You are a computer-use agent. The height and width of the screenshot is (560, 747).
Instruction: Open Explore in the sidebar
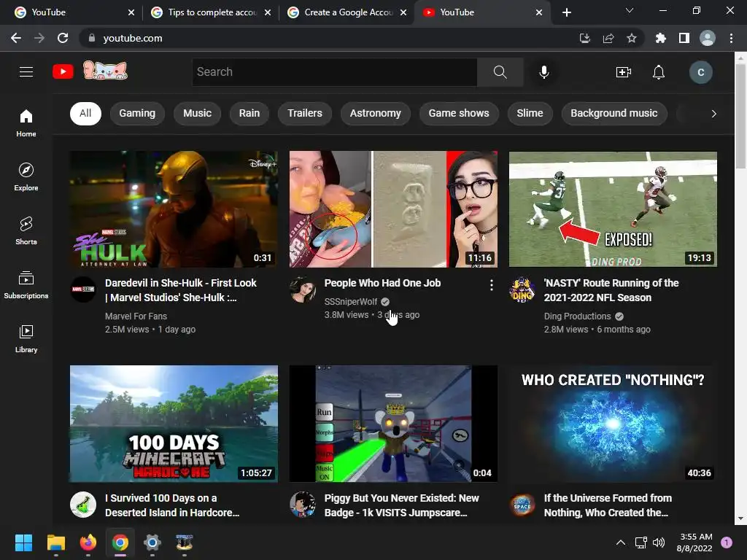(x=26, y=177)
